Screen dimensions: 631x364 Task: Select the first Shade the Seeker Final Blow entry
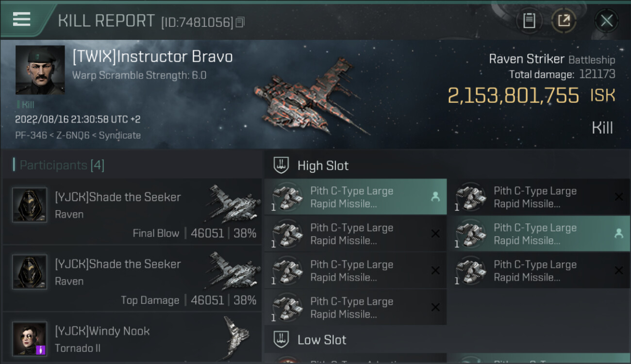[x=132, y=211]
